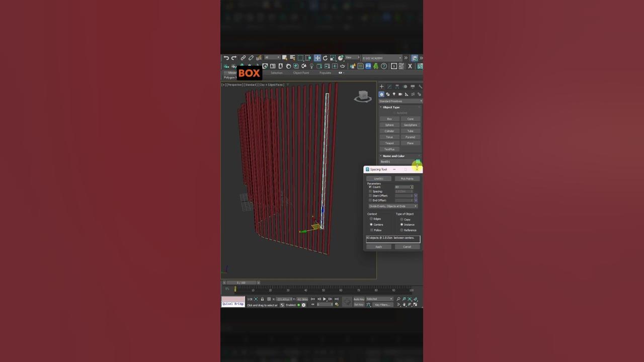644x362 pixels.
Task: Enable the Follow checkbox
Action: [x=372, y=230]
